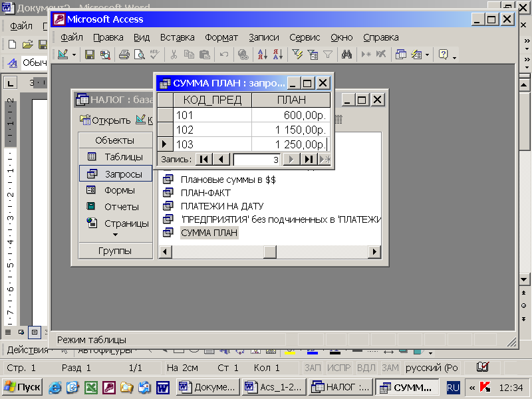Click the cell with value 101
This screenshot has width=532, height=399.
tap(212, 115)
